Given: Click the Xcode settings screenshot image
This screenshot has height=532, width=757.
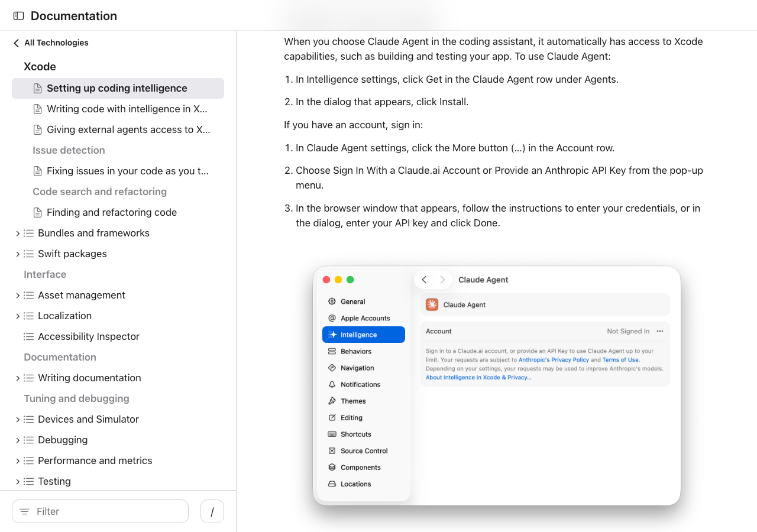Looking at the screenshot, I should [497, 385].
